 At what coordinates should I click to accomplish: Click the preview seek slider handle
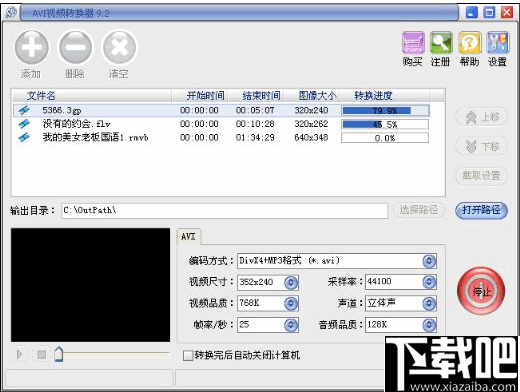coord(59,354)
